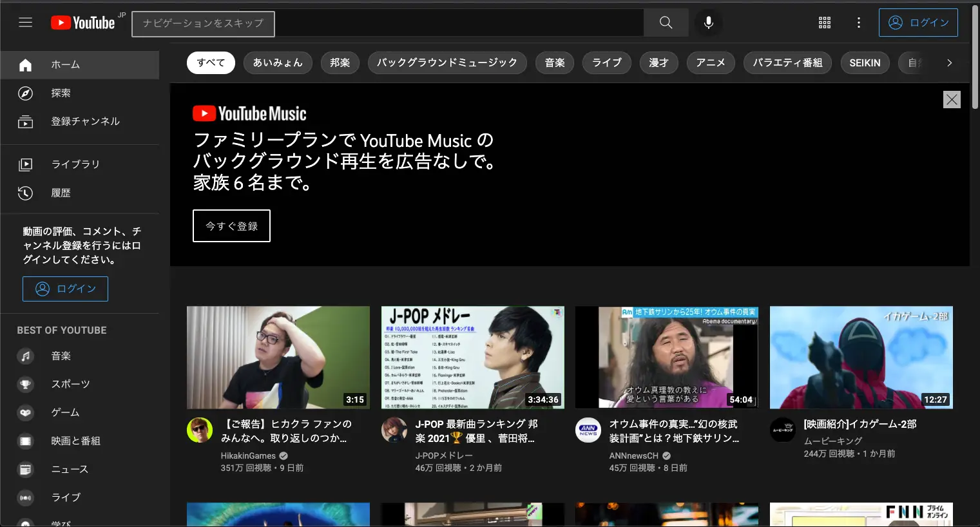This screenshot has height=527, width=980.
Task: Click sidebar ログイン button
Action: tap(65, 289)
